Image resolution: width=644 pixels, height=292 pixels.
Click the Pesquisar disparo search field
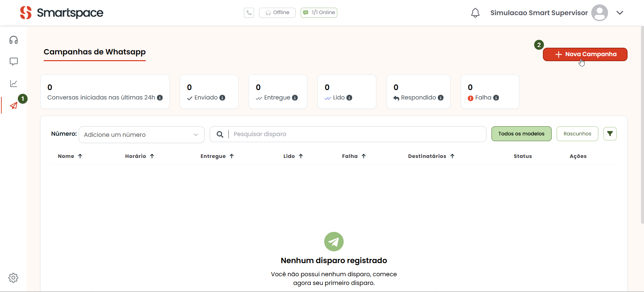point(356,134)
